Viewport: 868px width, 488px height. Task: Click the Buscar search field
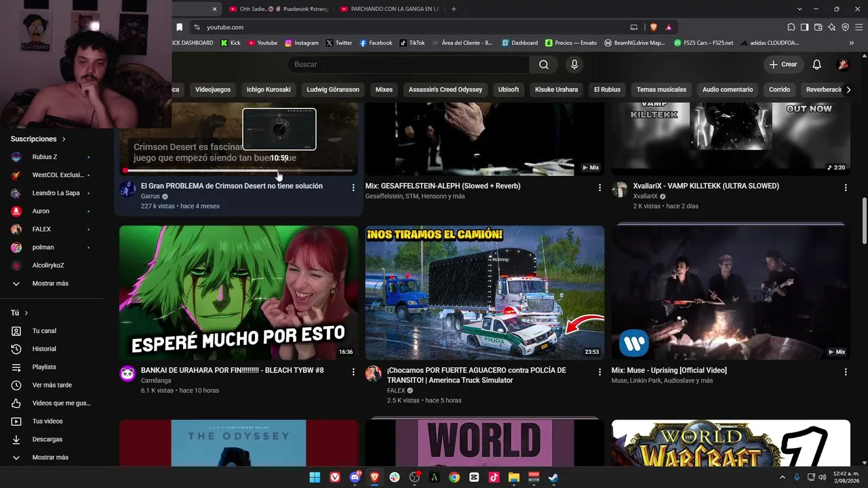coord(408,64)
